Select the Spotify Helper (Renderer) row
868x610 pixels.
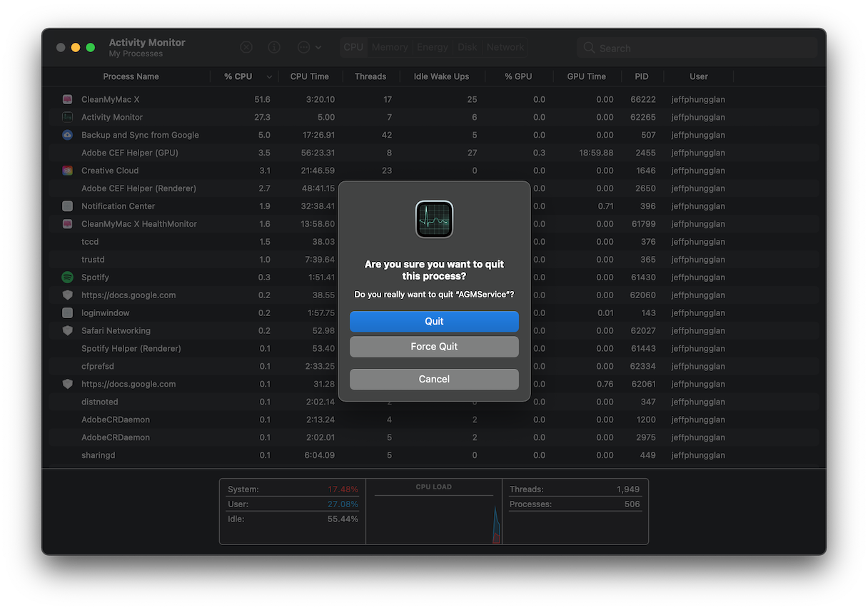pos(434,348)
